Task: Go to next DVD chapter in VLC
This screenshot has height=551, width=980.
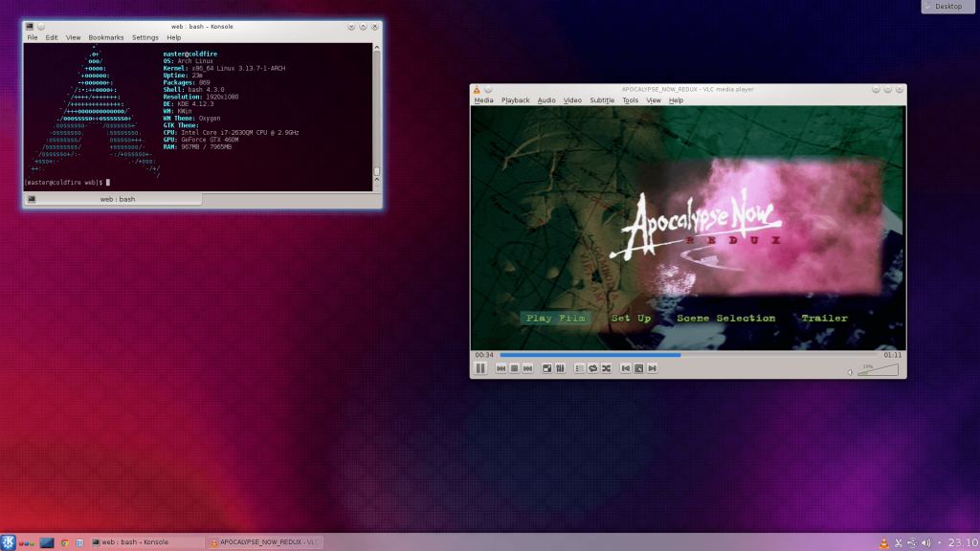Action: [653, 368]
